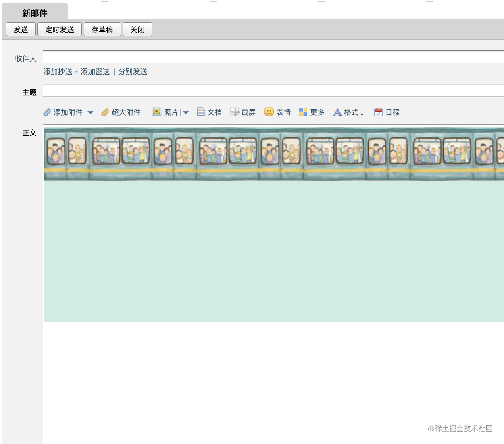Focus the 主题 subject field
The width and height of the screenshot is (504, 444).
(273, 90)
